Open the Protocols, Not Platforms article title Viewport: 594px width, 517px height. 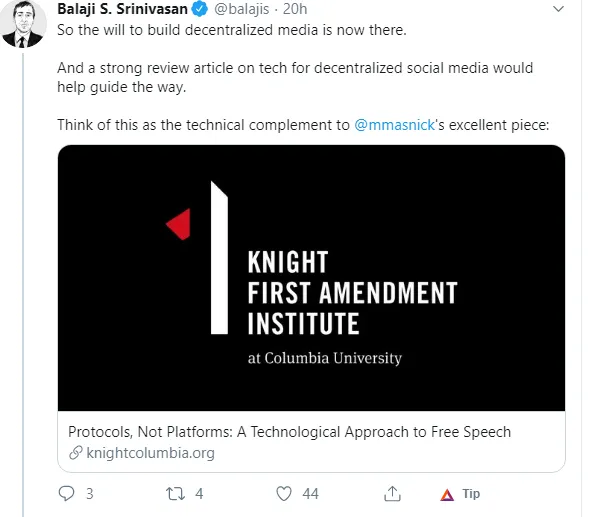pos(289,432)
